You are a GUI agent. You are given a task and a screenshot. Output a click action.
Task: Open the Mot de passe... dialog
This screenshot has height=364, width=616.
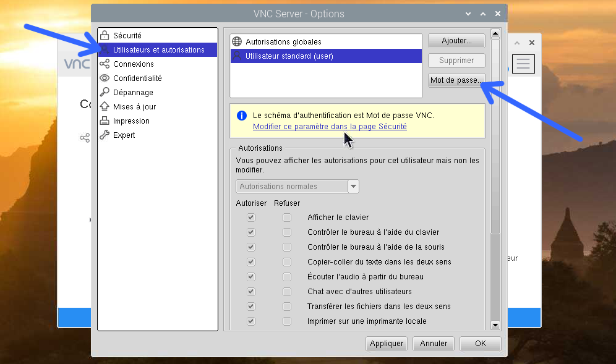[x=456, y=80]
